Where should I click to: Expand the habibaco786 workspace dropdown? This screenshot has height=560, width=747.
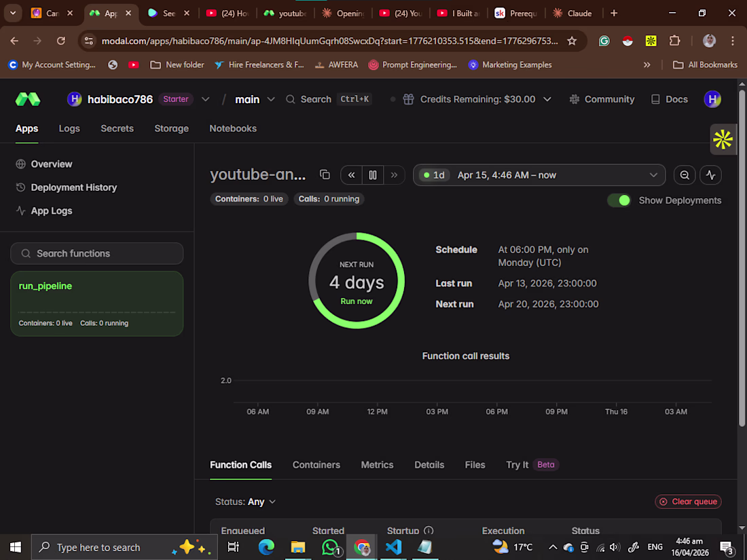point(205,99)
